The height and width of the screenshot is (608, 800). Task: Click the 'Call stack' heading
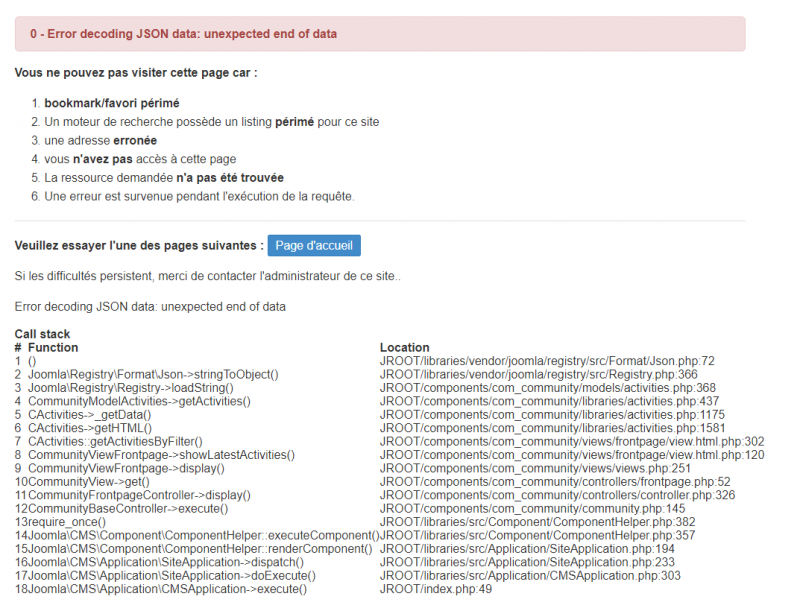click(42, 334)
